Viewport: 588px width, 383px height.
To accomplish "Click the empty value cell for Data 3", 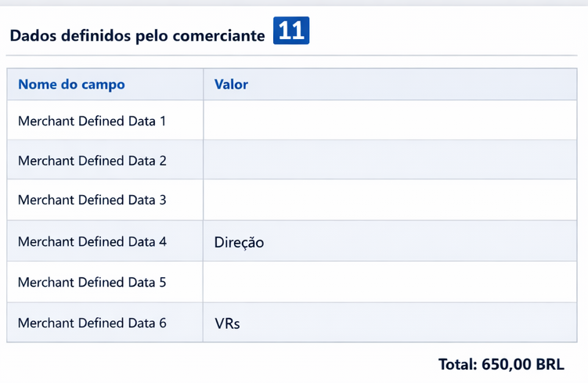I will [390, 200].
